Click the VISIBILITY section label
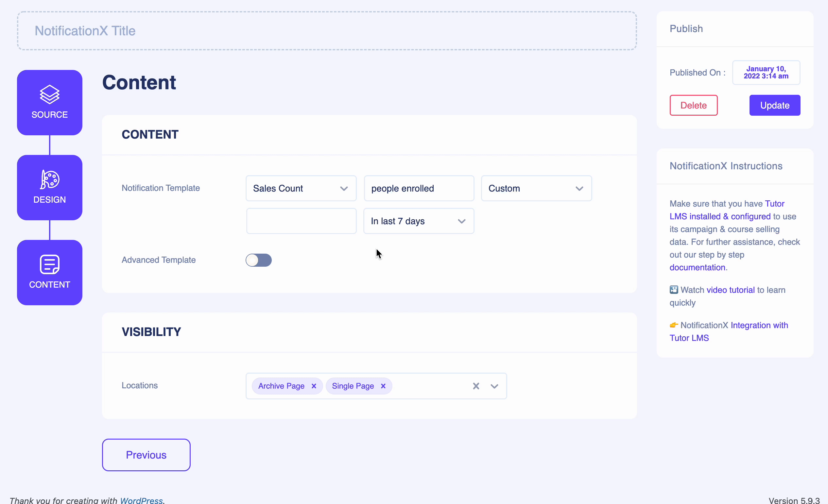Screen dimensions: 828x504 [x=151, y=331]
